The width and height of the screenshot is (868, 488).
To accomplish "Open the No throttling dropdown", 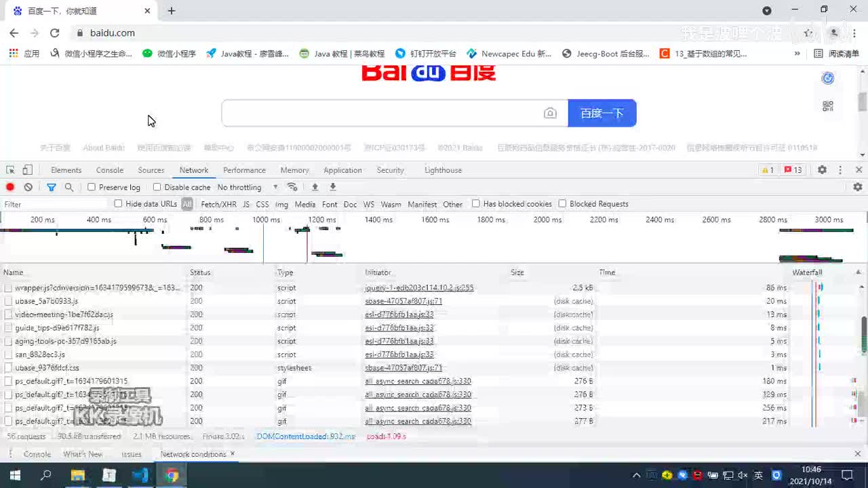I will point(248,187).
